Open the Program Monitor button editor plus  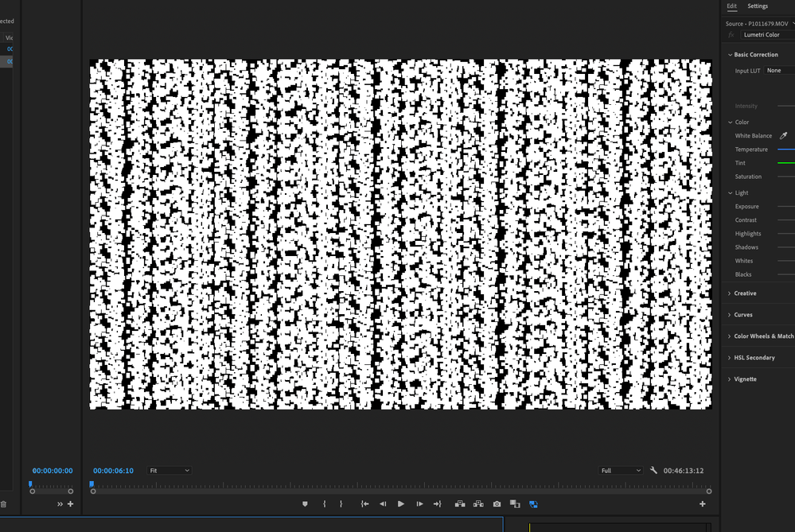[702, 503]
